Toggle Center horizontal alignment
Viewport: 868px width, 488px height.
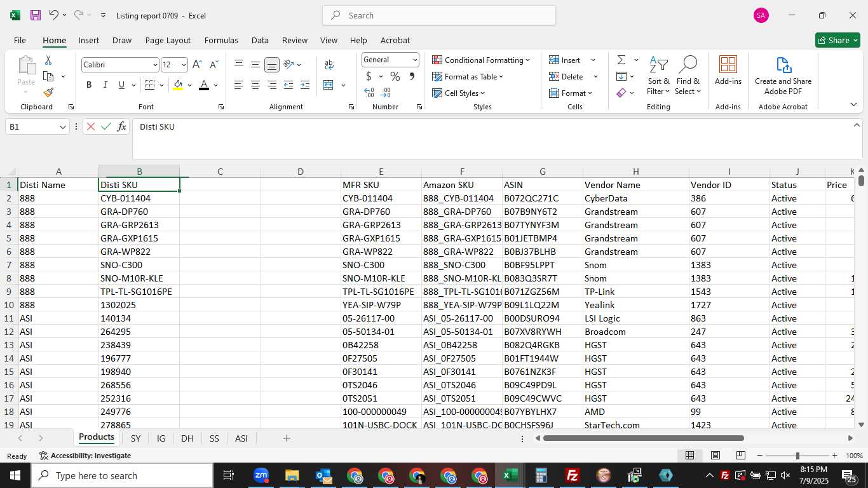coord(255,85)
